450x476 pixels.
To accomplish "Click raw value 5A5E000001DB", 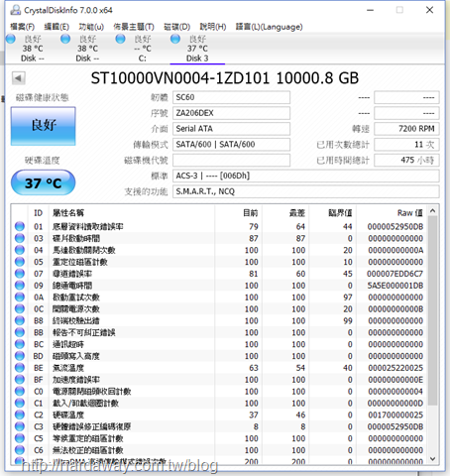I will click(395, 286).
